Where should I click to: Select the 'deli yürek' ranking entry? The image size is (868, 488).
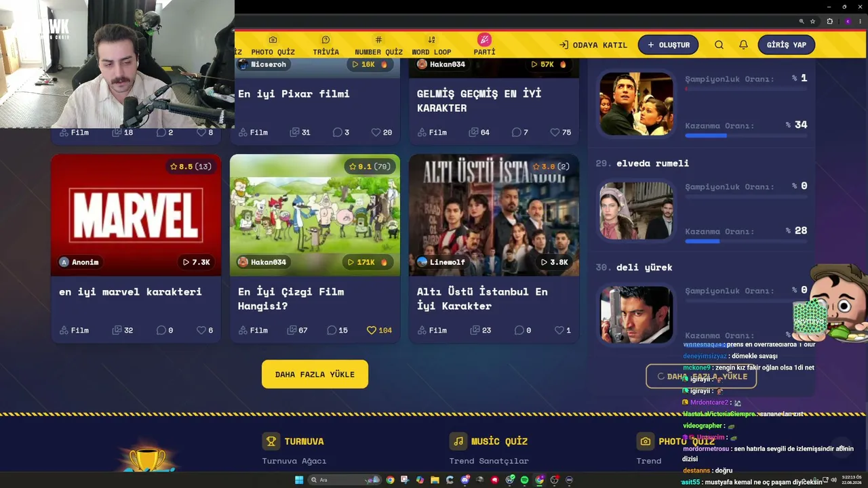[x=644, y=268]
